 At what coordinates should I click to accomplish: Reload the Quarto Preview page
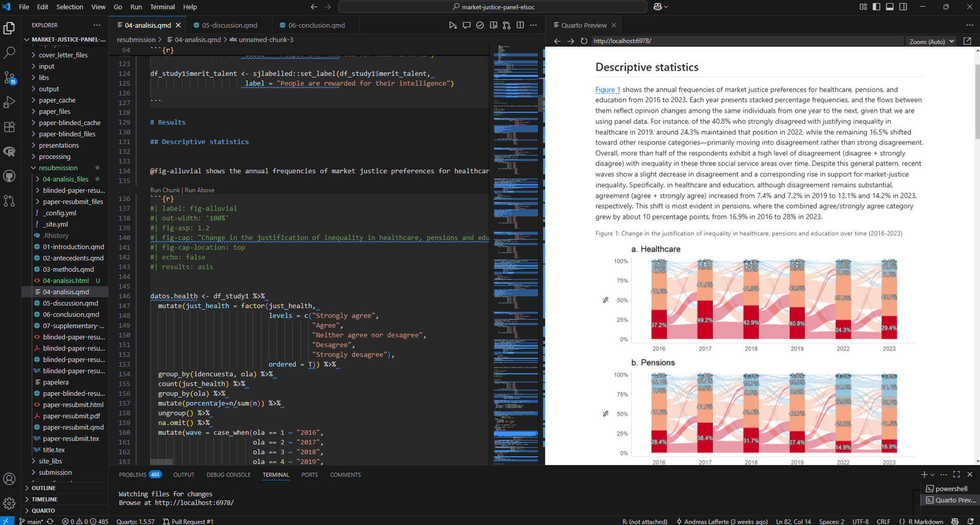(x=584, y=41)
